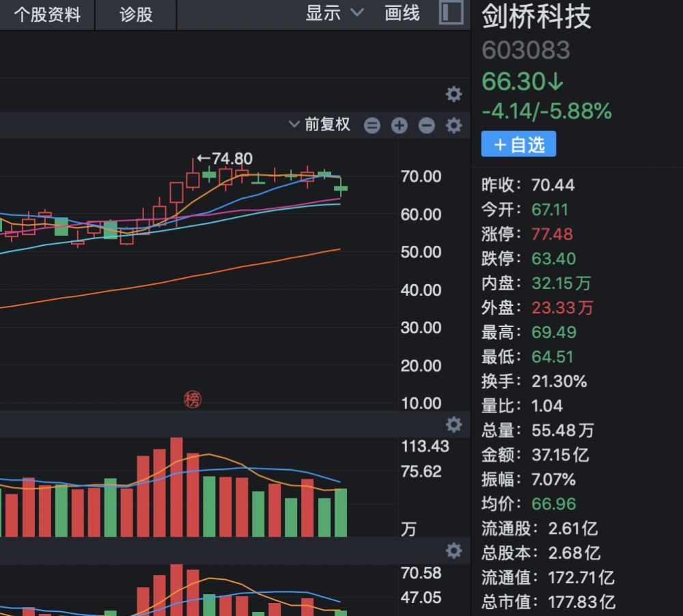Open settings gear above the 前复权 bar
The width and height of the screenshot is (683, 616).
pyautogui.click(x=454, y=94)
